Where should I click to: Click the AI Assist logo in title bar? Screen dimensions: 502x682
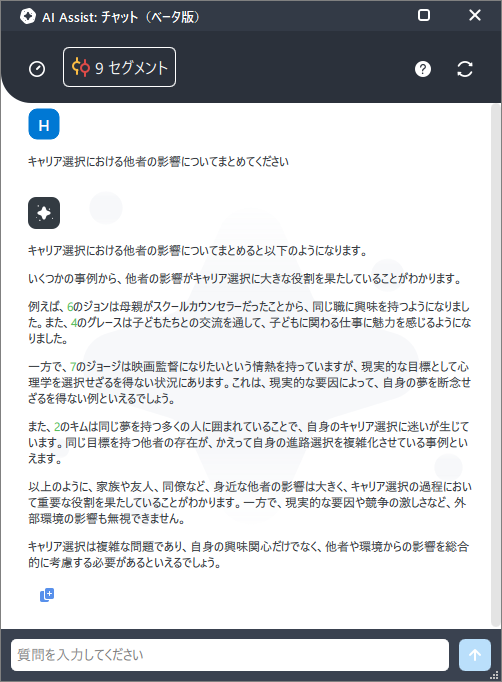pos(28,16)
